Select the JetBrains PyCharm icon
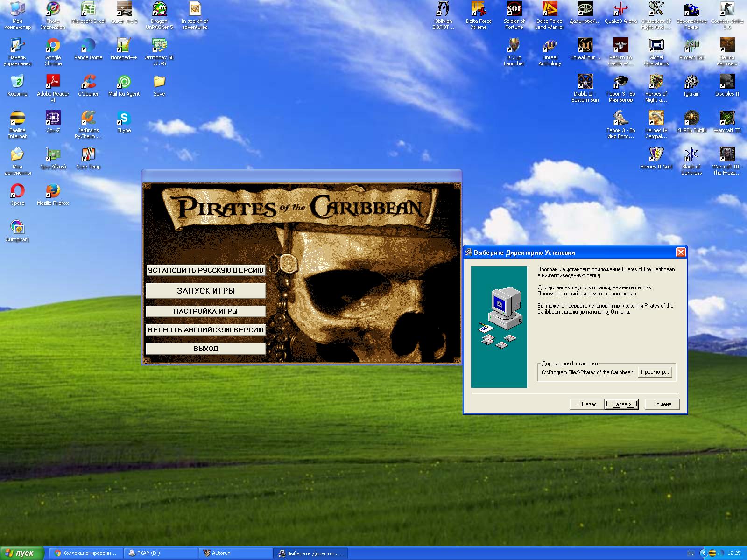Screen dimensions: 747x560 tap(88, 125)
